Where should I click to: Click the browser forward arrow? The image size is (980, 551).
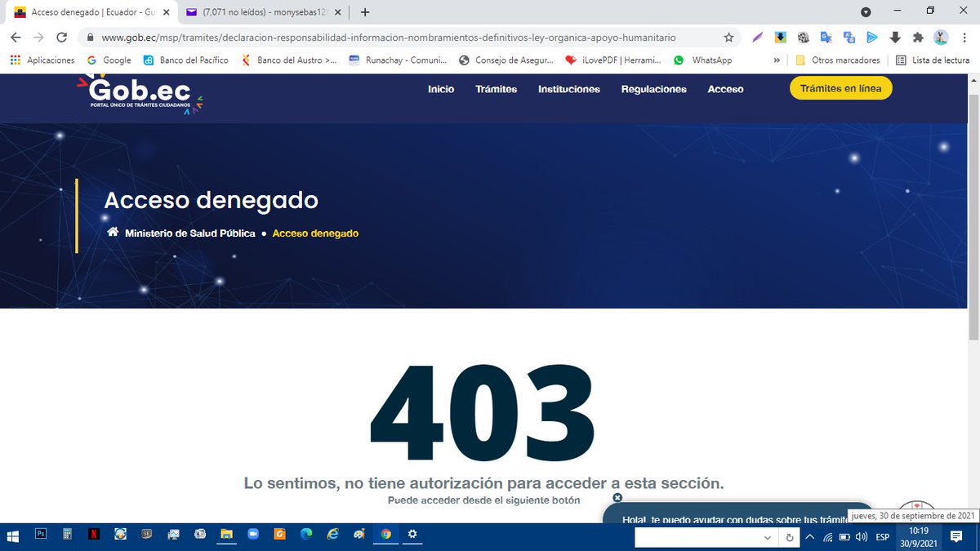pos(38,38)
